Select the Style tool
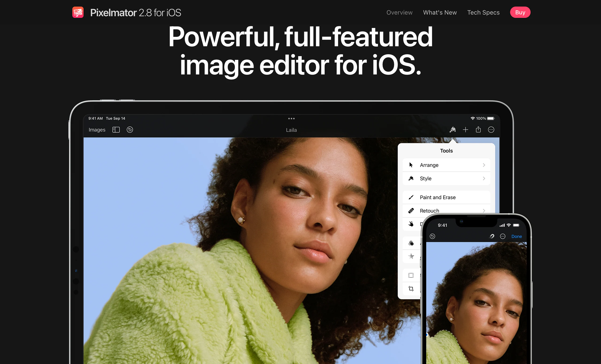This screenshot has width=601, height=364. point(447,178)
